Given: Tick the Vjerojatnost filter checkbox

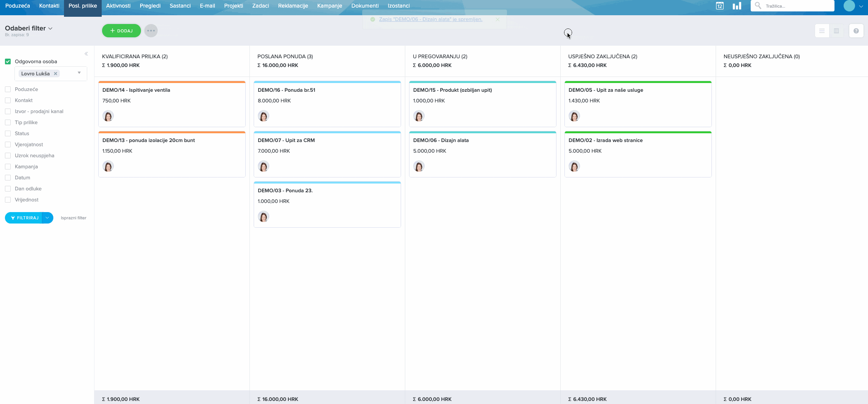Looking at the screenshot, I should (x=8, y=144).
